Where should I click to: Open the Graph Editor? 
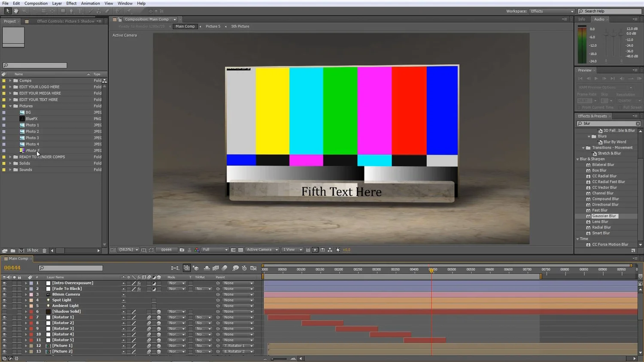click(x=254, y=268)
